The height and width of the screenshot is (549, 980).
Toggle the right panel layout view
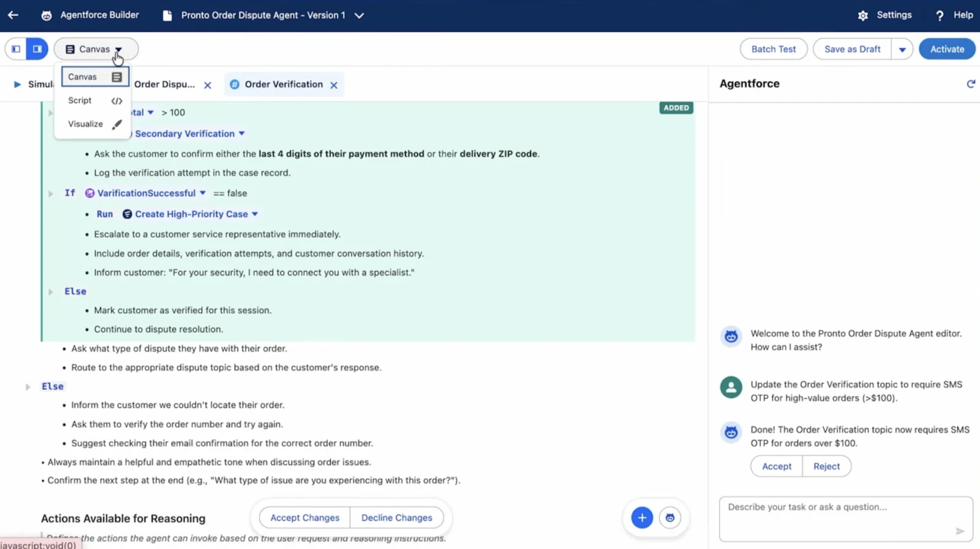click(x=37, y=49)
